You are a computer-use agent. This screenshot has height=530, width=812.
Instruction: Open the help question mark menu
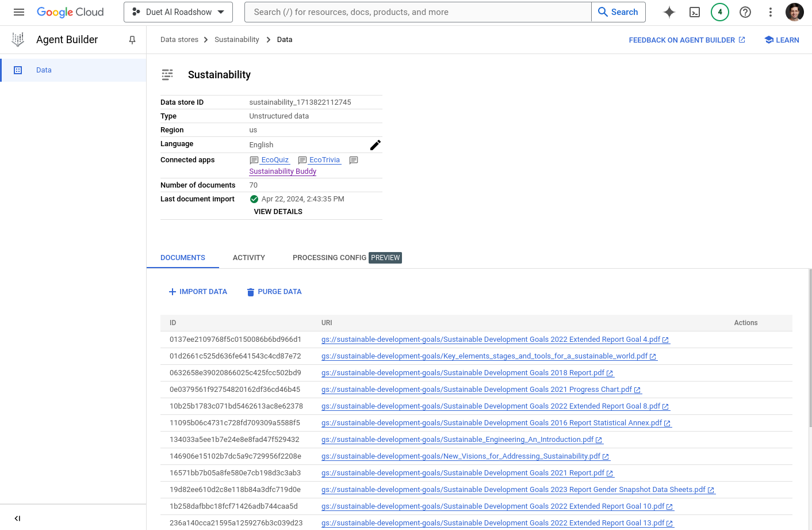click(745, 12)
